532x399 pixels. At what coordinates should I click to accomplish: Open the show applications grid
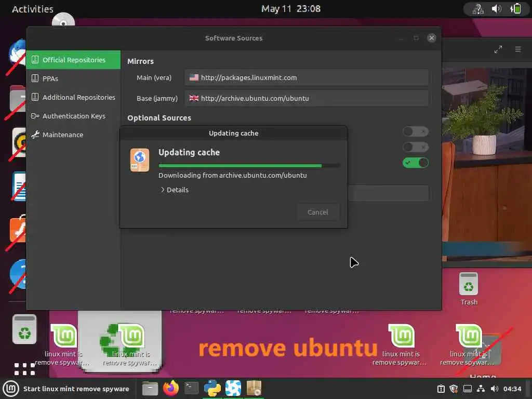(x=24, y=369)
